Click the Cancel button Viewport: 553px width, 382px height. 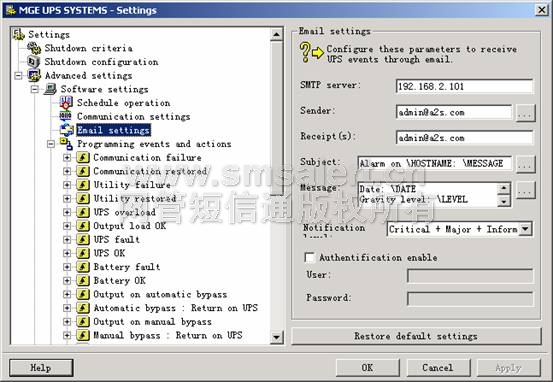click(x=438, y=368)
